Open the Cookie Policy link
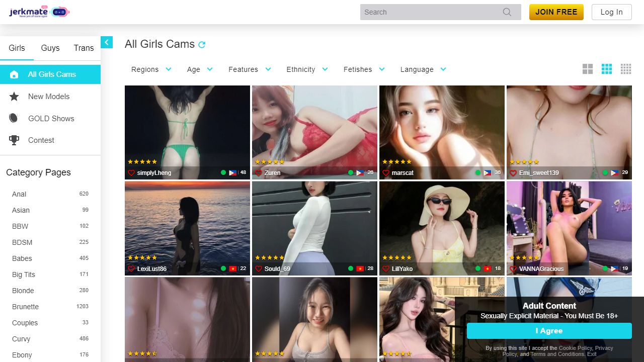The width and height of the screenshot is (644, 362). coord(576,348)
